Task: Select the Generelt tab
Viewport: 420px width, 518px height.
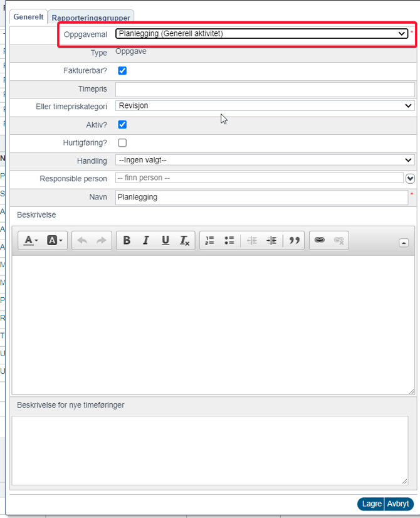Action: (29, 18)
